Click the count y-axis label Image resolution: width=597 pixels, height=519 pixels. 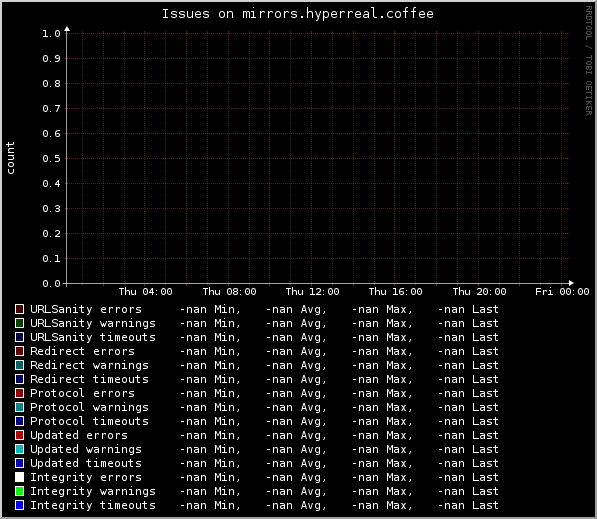tap(10, 158)
